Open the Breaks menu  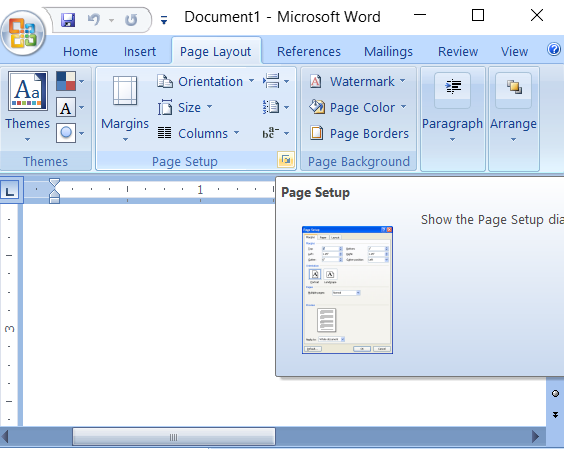click(276, 81)
